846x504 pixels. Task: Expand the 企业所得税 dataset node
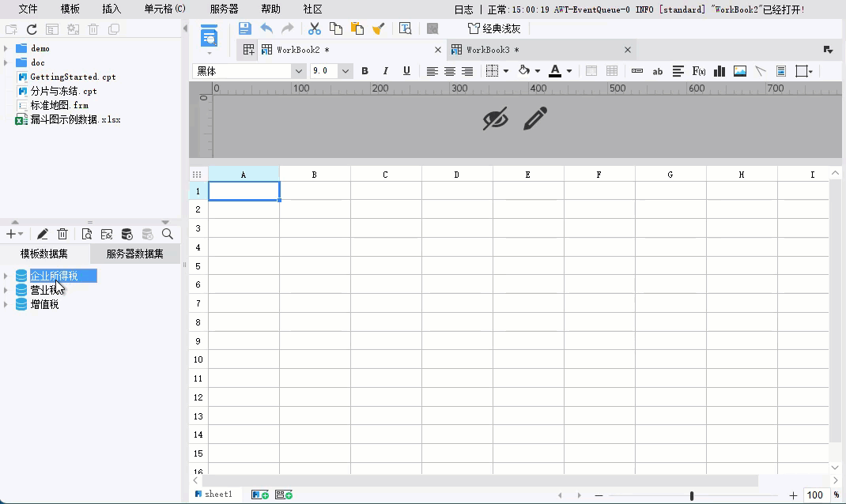click(x=6, y=276)
